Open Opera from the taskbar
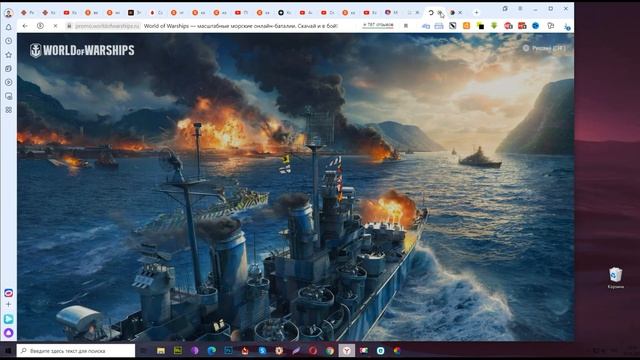Screen dimensions: 640x360 pos(313,351)
